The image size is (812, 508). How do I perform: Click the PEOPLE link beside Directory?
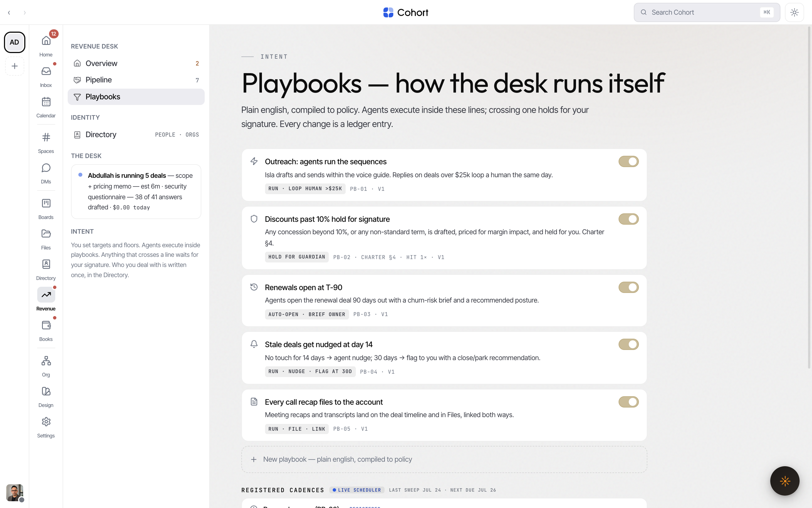pyautogui.click(x=165, y=135)
